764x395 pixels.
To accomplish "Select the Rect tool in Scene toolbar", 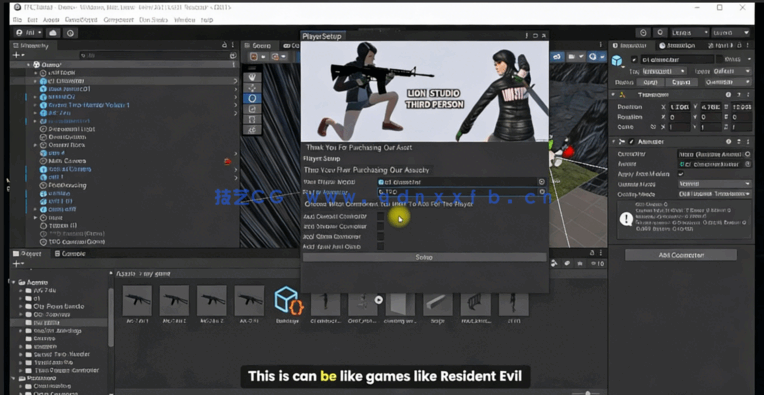I will pos(252,119).
